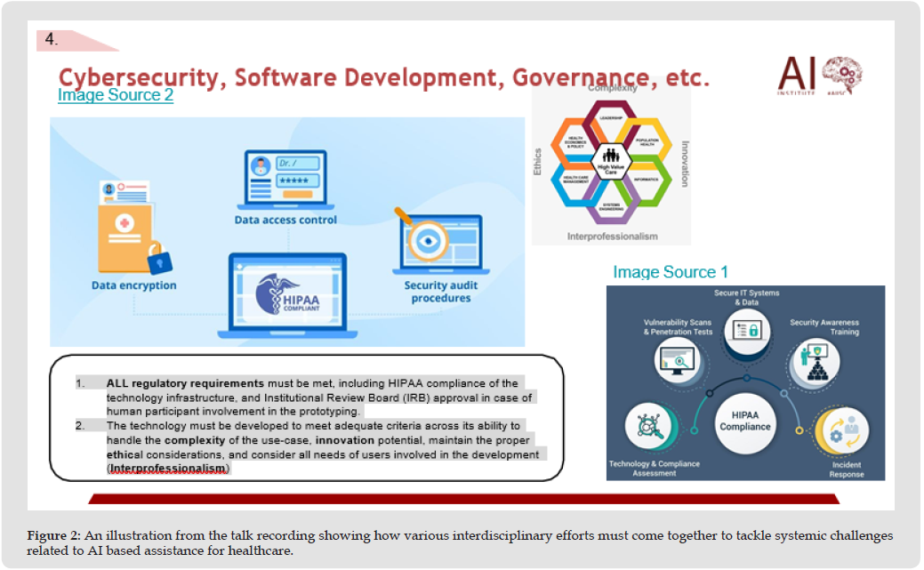Image resolution: width=924 pixels, height=570 pixels.
Task: Select the Incident Response icon
Action: (840, 431)
